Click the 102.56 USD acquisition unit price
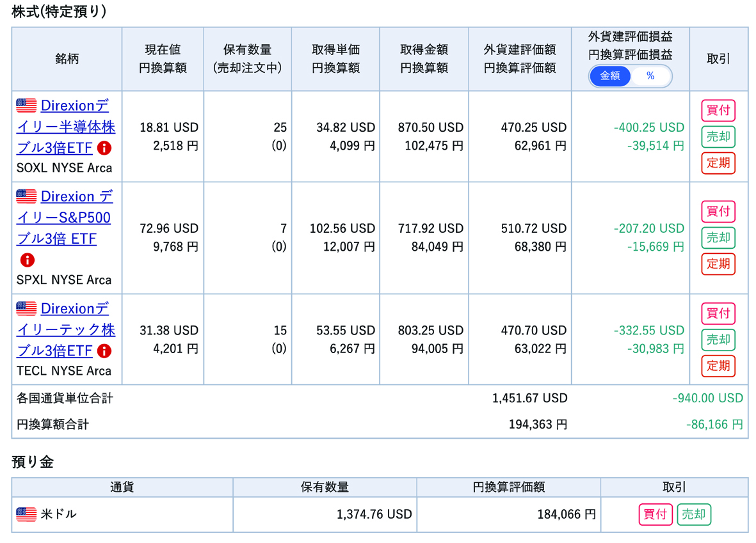756x543 pixels. [342, 228]
